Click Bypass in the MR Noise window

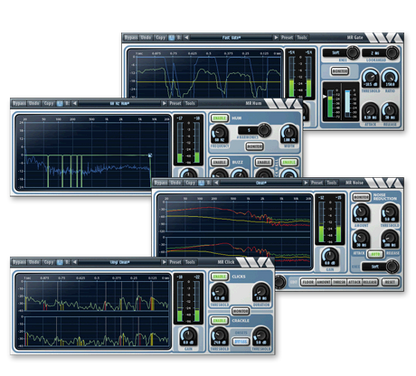click(161, 183)
